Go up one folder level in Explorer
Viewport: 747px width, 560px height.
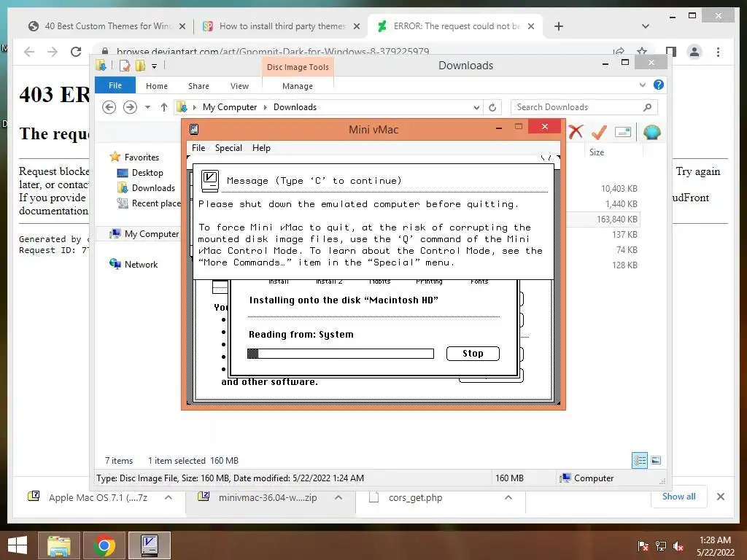[x=164, y=107]
